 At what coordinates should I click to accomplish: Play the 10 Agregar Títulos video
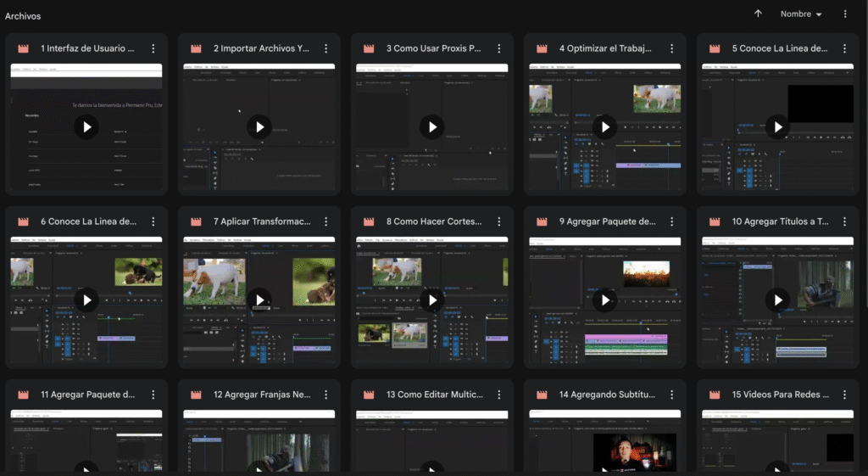777,300
